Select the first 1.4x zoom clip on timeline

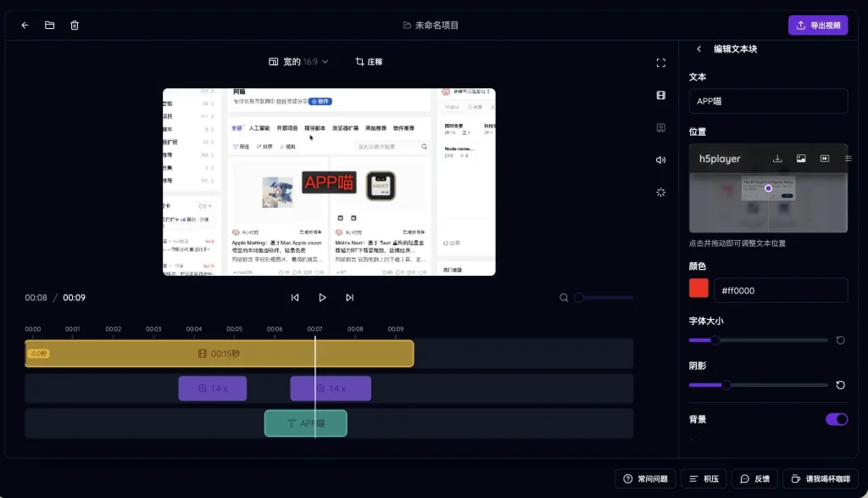pyautogui.click(x=212, y=389)
